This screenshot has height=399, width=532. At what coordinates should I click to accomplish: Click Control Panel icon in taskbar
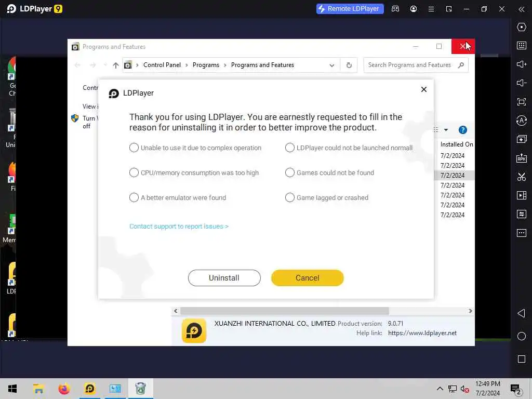click(x=115, y=389)
